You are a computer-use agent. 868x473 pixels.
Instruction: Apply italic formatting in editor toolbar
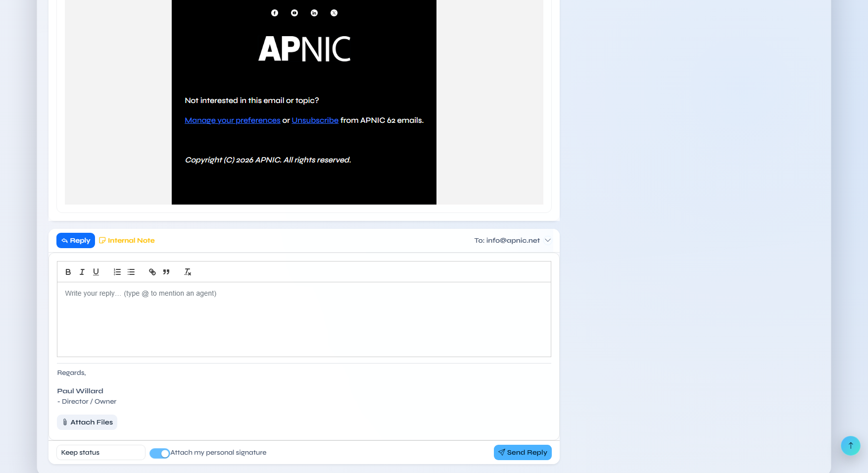(x=82, y=272)
